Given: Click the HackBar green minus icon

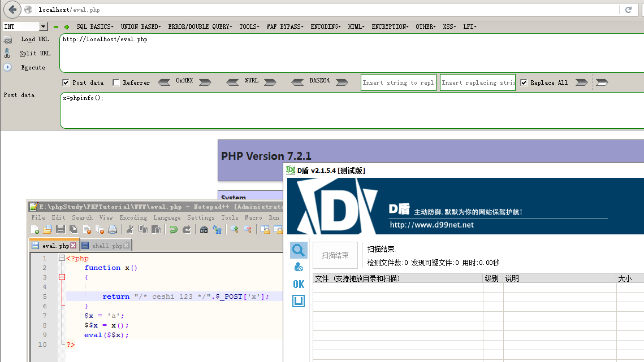Looking at the screenshot, I should click(x=56, y=27).
